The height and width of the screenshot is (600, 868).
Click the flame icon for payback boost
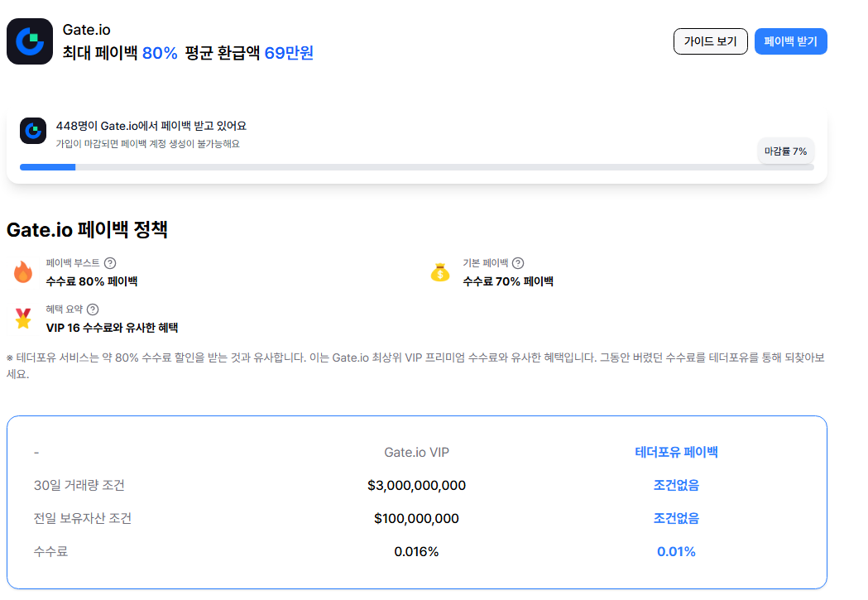click(23, 271)
